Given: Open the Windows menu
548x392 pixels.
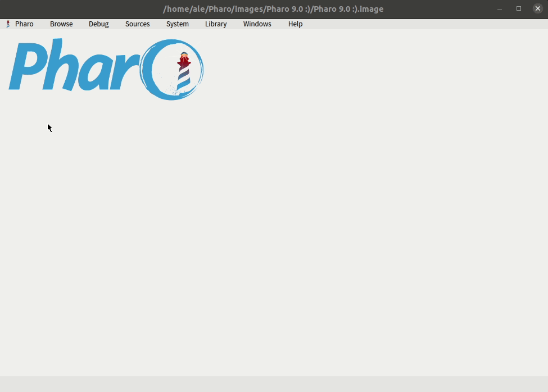Looking at the screenshot, I should [257, 24].
